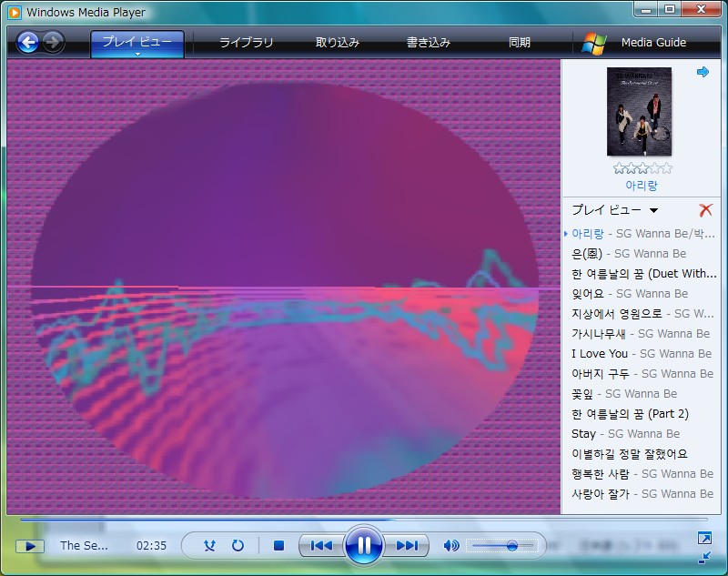Switch to compact mode
Screen dimensions: 728x576
[704, 558]
